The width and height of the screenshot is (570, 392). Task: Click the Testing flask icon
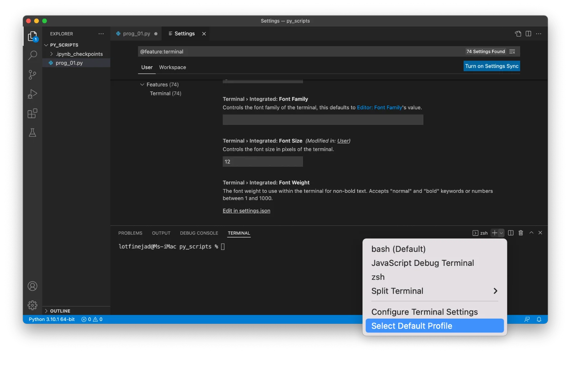tap(32, 133)
